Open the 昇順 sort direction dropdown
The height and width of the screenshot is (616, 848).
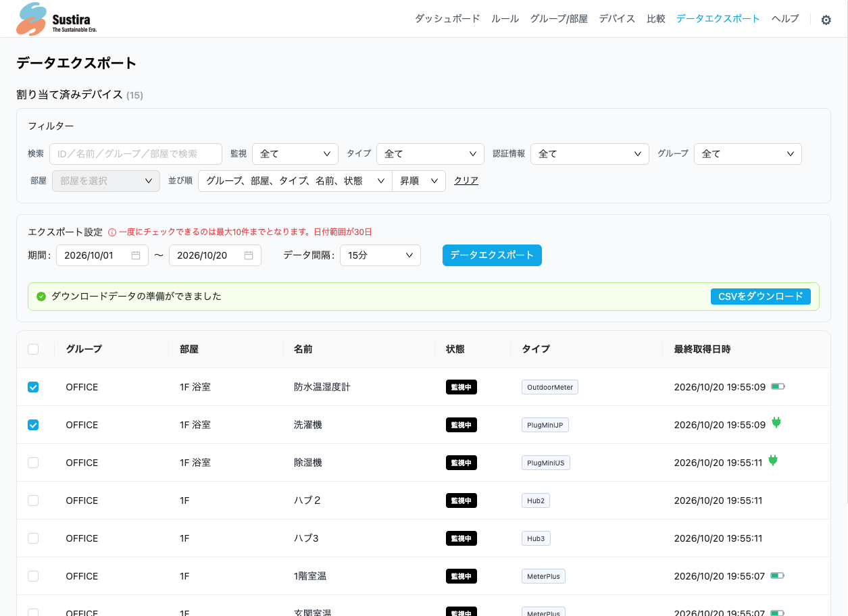click(419, 181)
